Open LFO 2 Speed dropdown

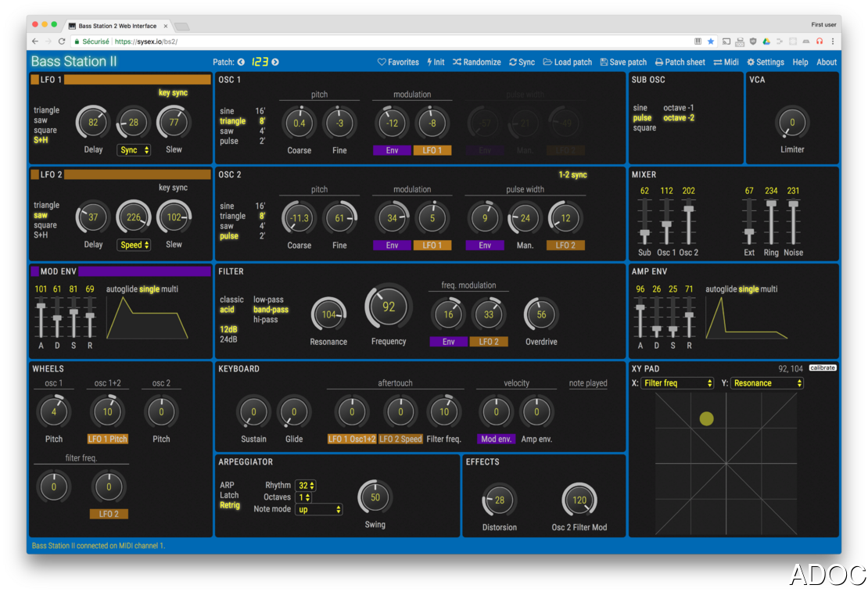coord(134,245)
